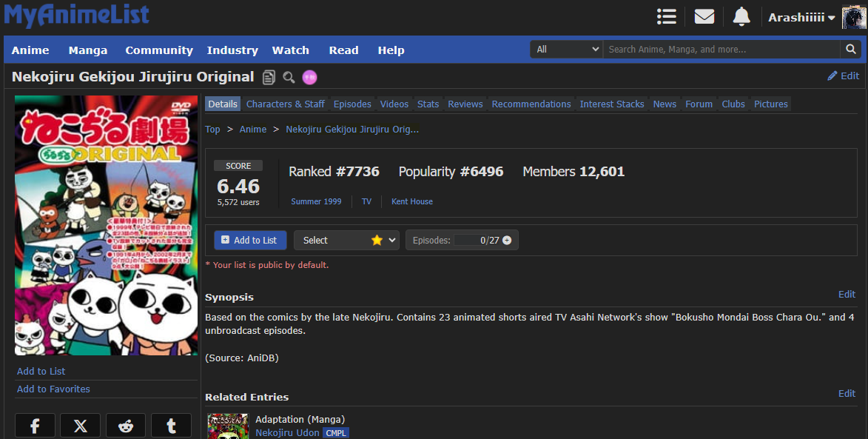
Task: Click Popularity #6496 text
Action: pos(451,172)
